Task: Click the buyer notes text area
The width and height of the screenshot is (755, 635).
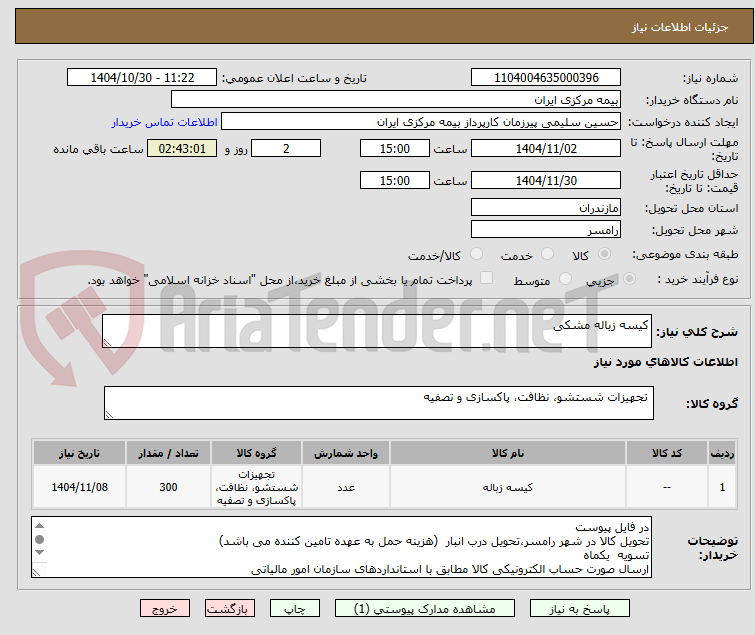Action: (x=341, y=547)
